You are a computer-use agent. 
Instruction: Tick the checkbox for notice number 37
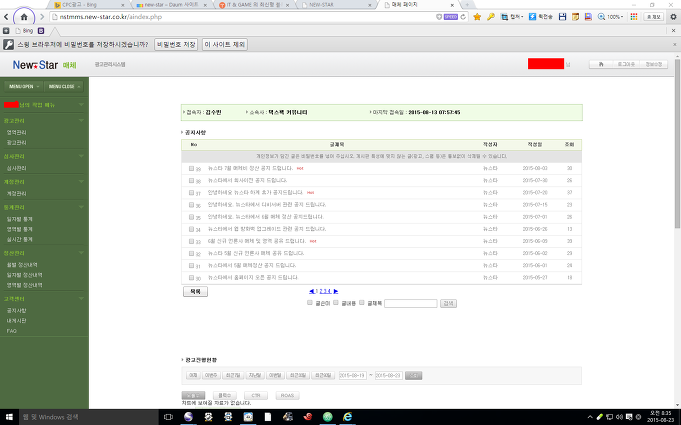[191, 192]
